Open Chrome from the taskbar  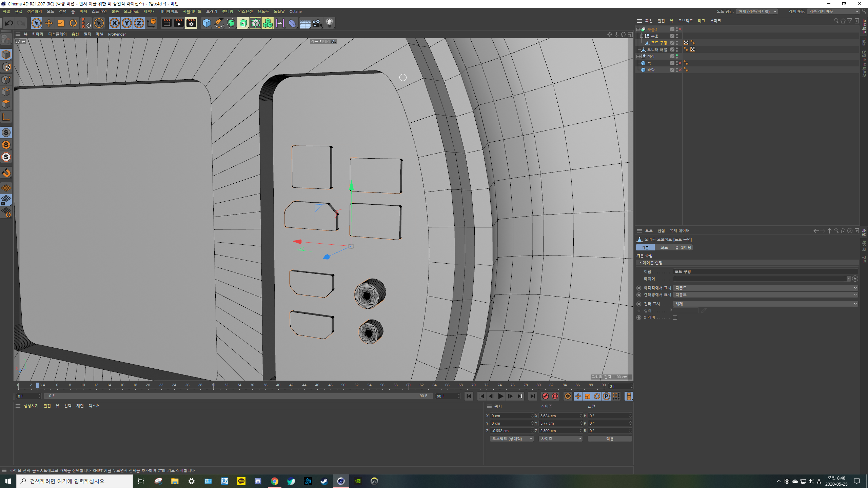tap(275, 481)
